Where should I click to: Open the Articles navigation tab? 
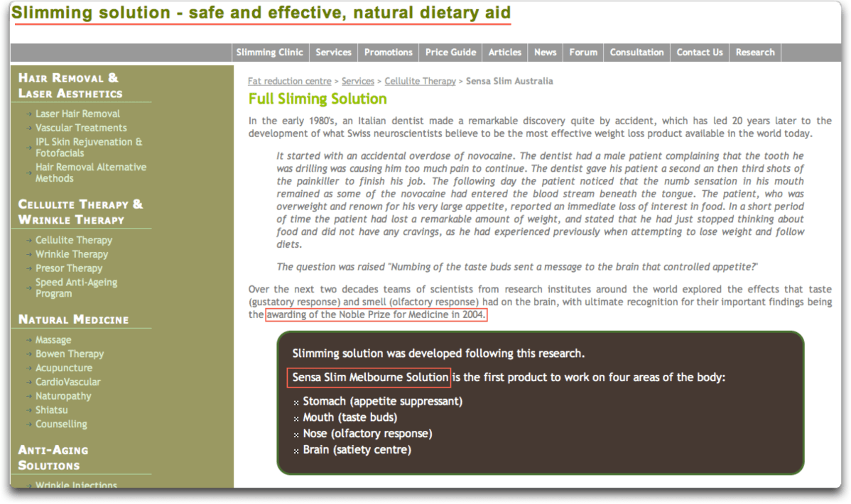pos(505,53)
